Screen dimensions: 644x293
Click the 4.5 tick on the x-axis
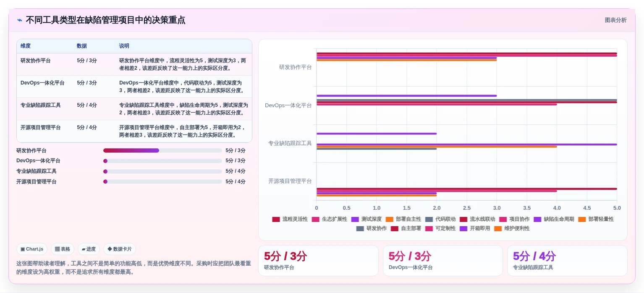[587, 208]
